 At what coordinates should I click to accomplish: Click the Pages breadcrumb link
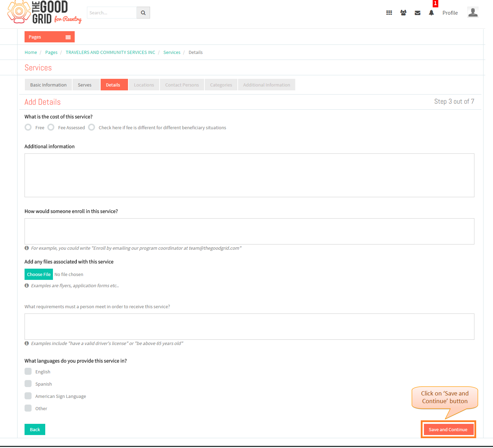[51, 53]
